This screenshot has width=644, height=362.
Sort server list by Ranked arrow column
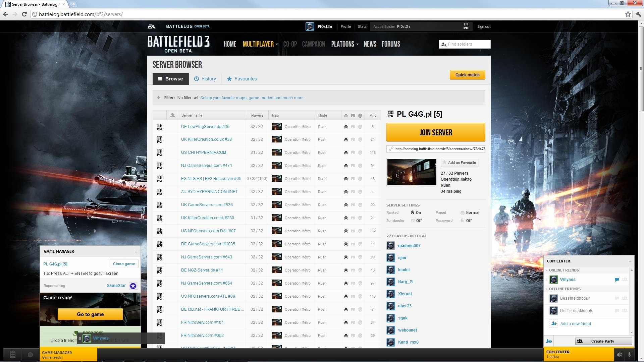(x=346, y=116)
